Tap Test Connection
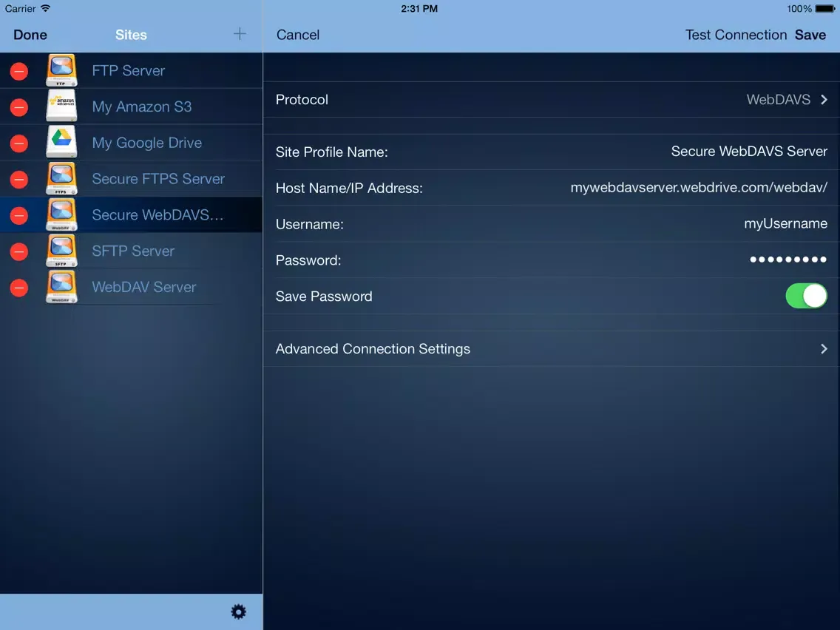The image size is (840, 630). pos(736,35)
